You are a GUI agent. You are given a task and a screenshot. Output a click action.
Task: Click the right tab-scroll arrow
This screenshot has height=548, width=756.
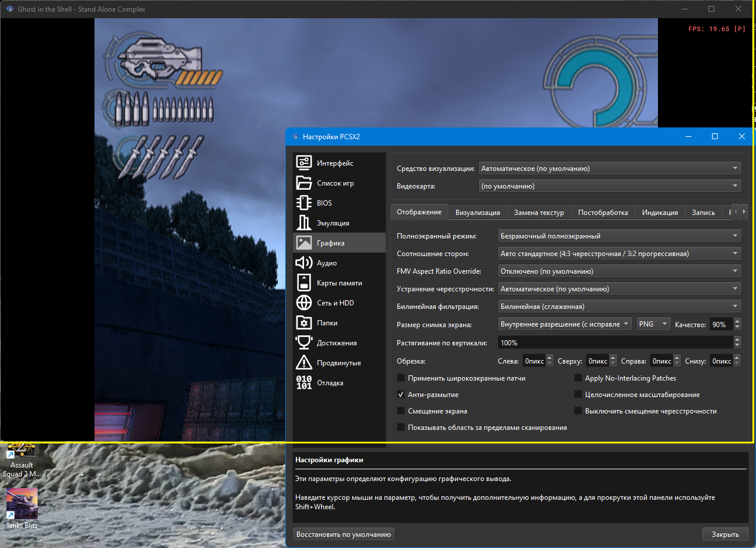744,211
